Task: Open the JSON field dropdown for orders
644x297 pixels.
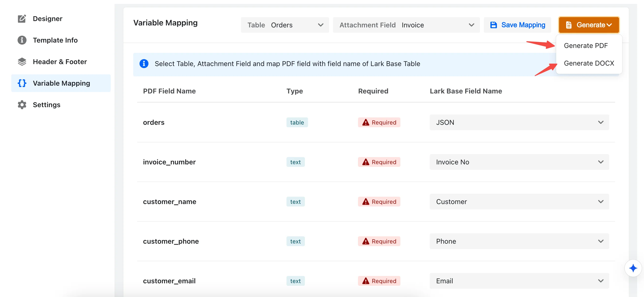Action: coord(519,122)
